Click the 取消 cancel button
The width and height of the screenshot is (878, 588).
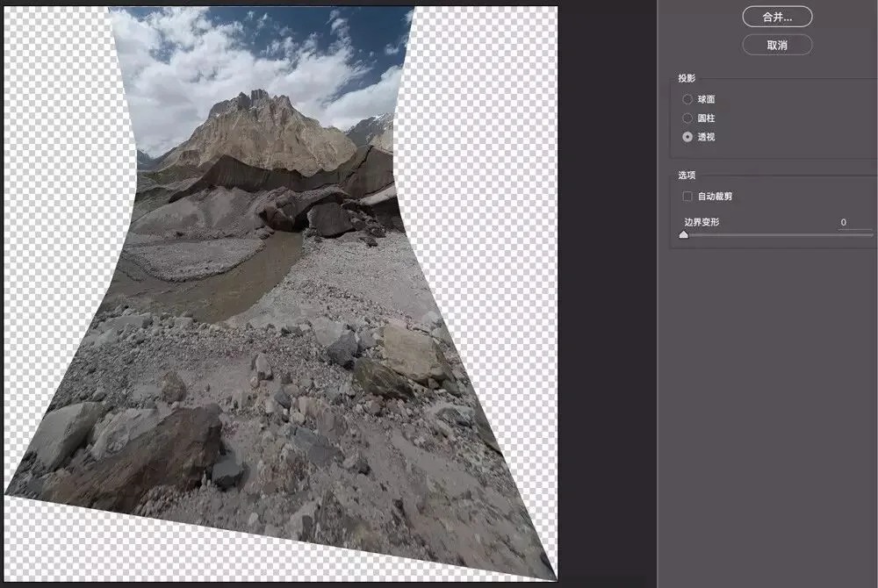pyautogui.click(x=777, y=45)
